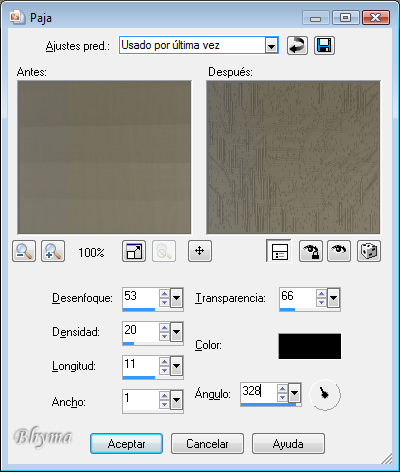
Task: Open the black Color swatch
Action: click(x=310, y=346)
